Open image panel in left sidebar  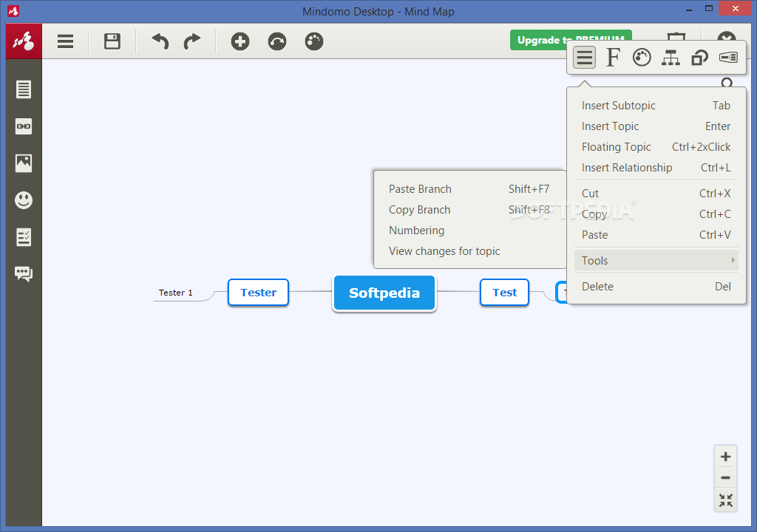point(24,163)
